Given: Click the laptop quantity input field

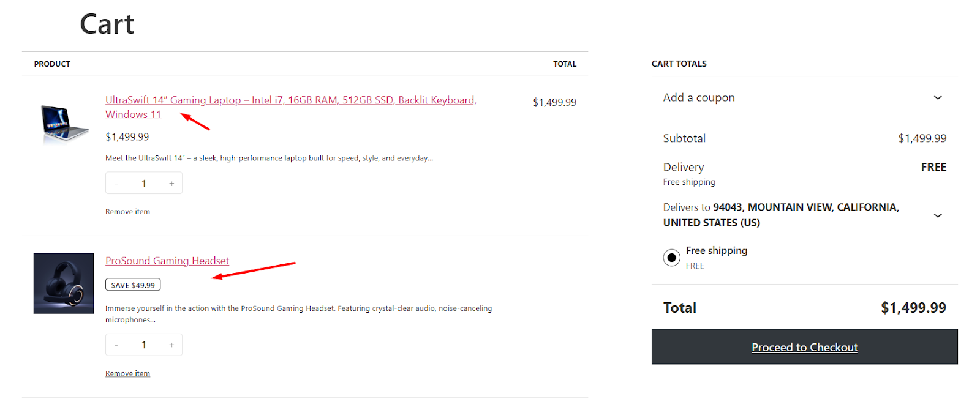Looking at the screenshot, I should click(x=144, y=184).
